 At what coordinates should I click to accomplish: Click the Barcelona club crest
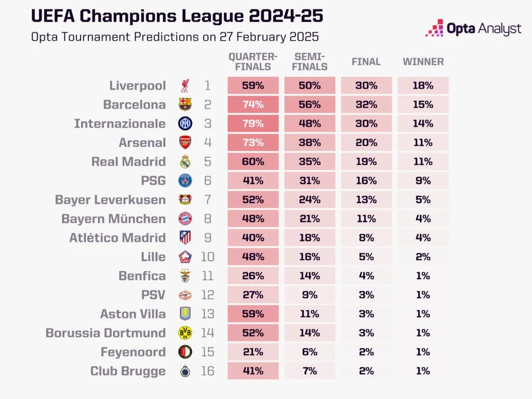click(185, 104)
